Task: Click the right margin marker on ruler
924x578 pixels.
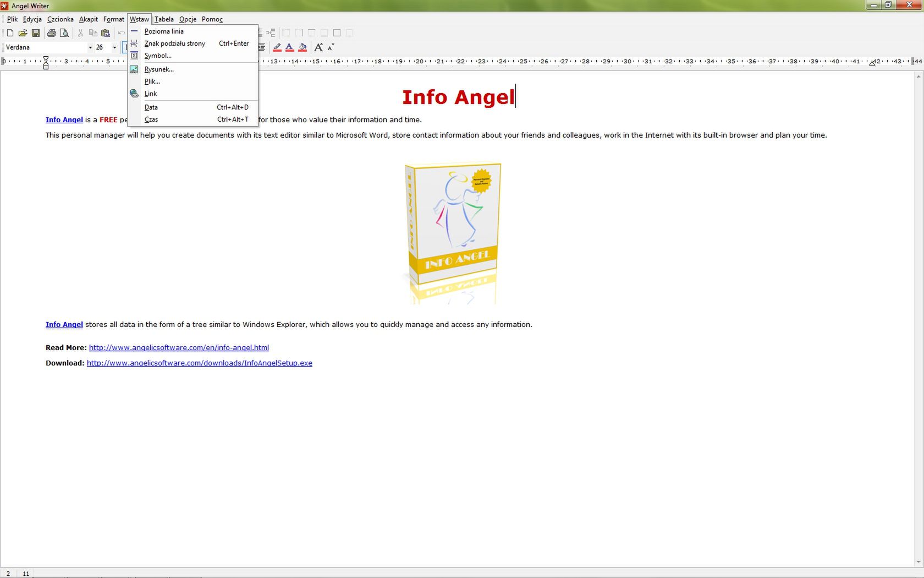Action: point(872,63)
